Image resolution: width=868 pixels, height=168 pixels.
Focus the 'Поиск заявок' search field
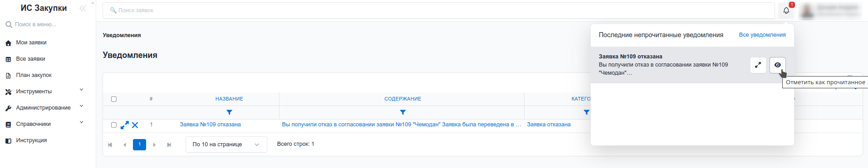tap(438, 10)
